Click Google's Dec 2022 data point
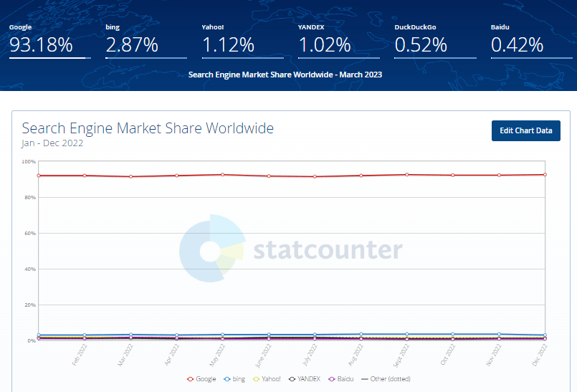 pos(545,174)
